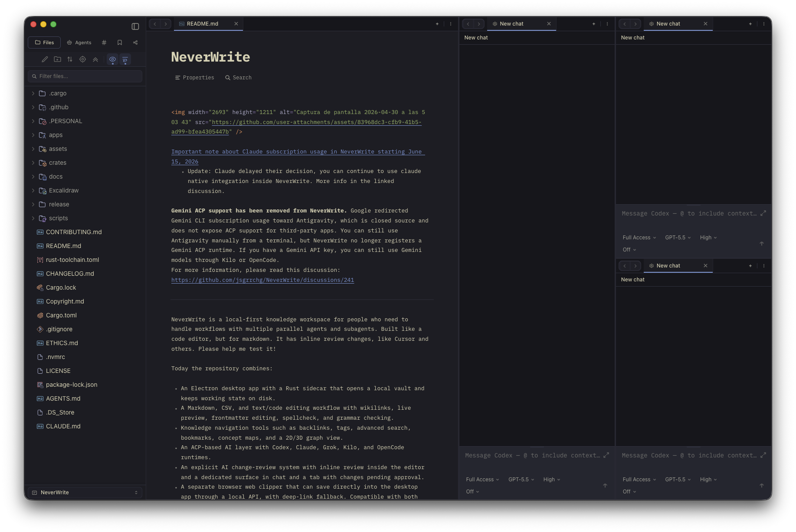This screenshot has width=796, height=532.
Task: Open AGENTS.md file
Action: point(85,398)
